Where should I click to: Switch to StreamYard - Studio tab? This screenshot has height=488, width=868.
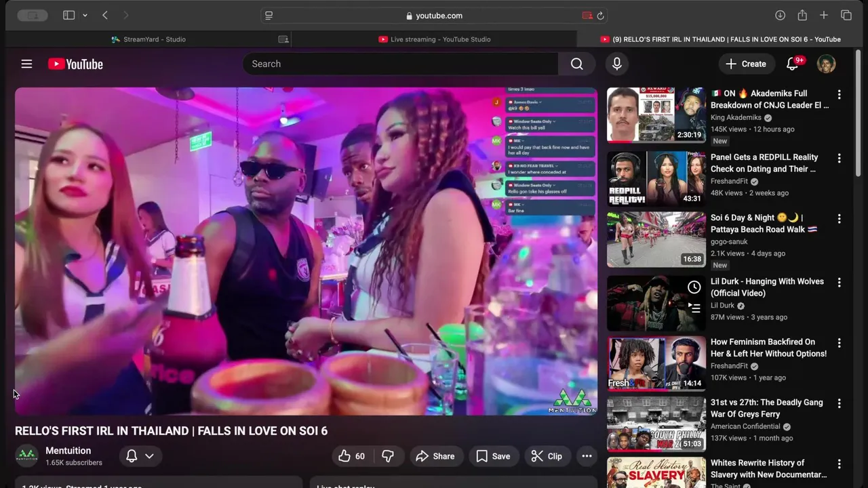pos(149,39)
